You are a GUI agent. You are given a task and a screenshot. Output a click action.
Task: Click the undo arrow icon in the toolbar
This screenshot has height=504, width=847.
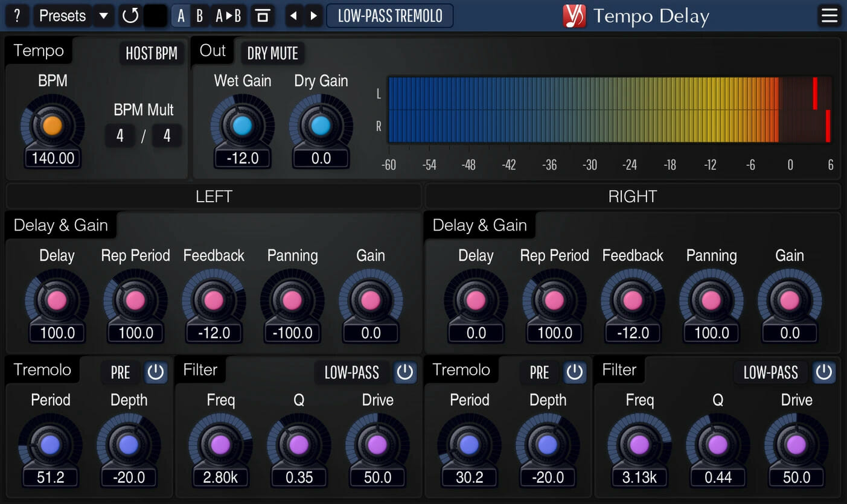[x=130, y=16]
